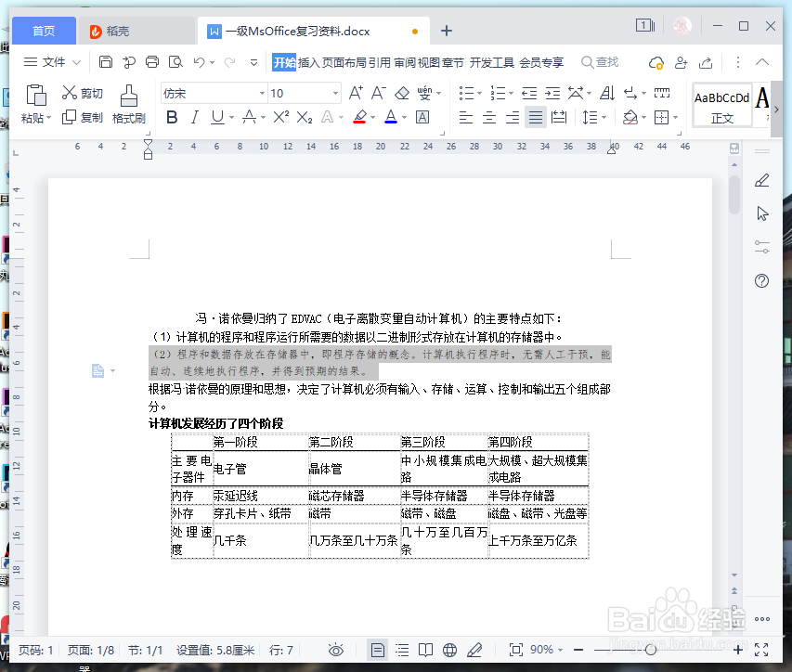Switch to reading view book icon
This screenshot has width=792, height=672.
tap(426, 650)
